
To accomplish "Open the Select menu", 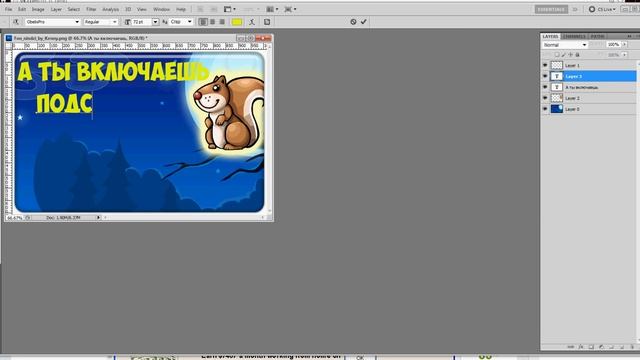I will point(73,9).
